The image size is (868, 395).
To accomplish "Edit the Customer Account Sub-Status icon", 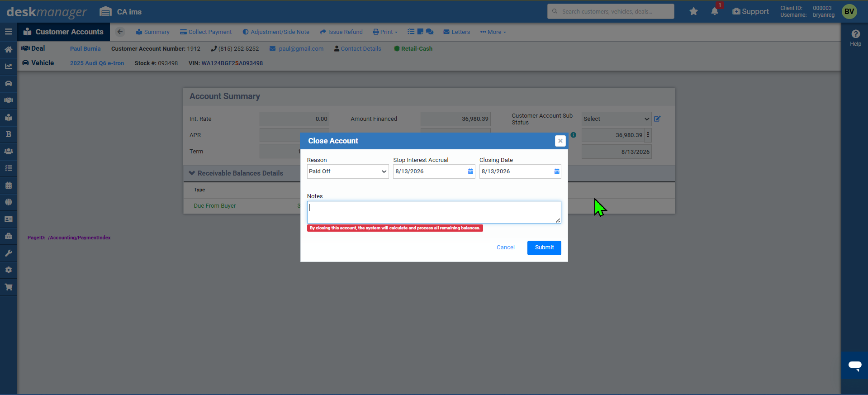I will point(657,119).
